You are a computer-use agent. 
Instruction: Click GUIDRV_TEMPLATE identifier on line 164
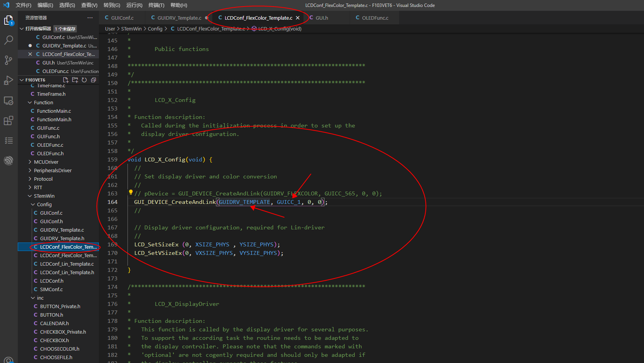245,202
